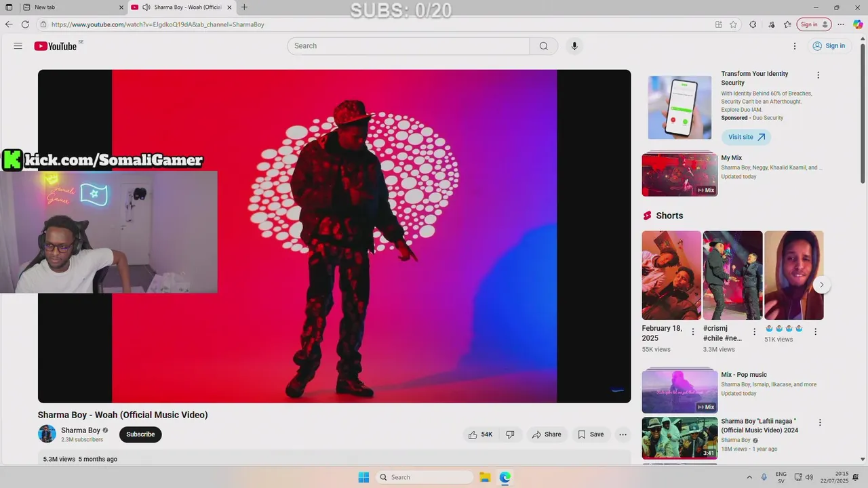Play the Laftii nagaa video thumbnail
The image size is (868, 488).
click(679, 438)
